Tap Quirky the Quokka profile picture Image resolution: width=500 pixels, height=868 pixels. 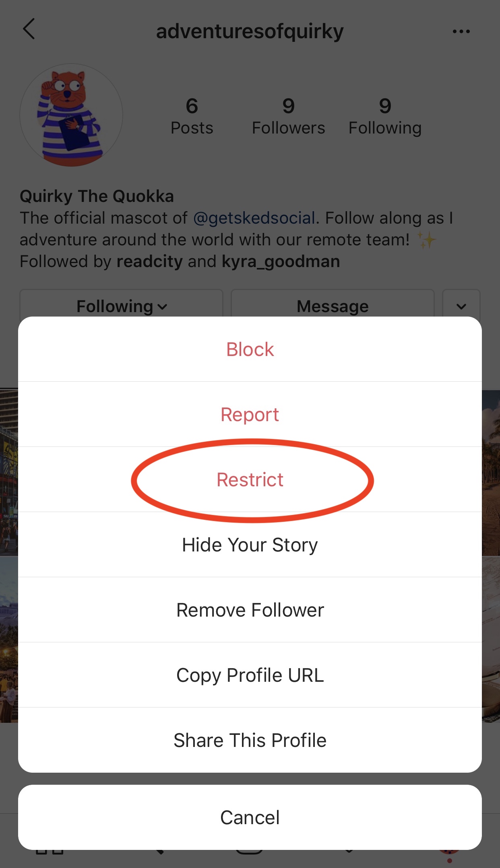coord(71,115)
